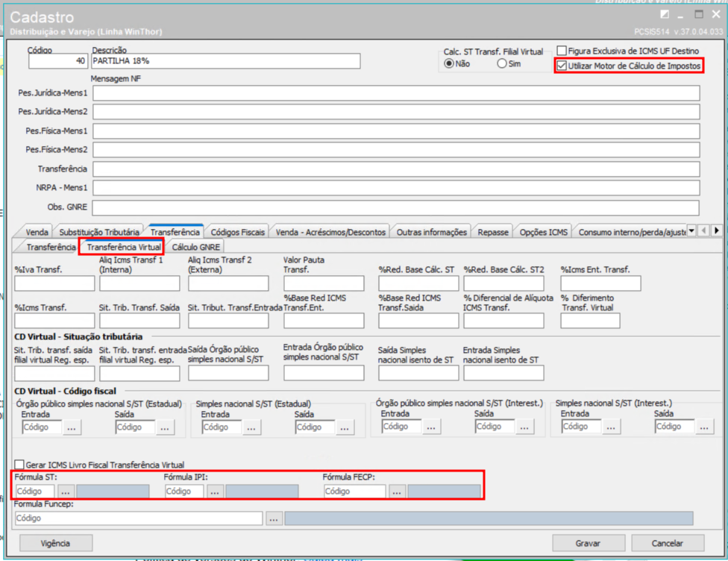Select Não for Calc. ST Transf. Filial Virtual

pos(449,63)
